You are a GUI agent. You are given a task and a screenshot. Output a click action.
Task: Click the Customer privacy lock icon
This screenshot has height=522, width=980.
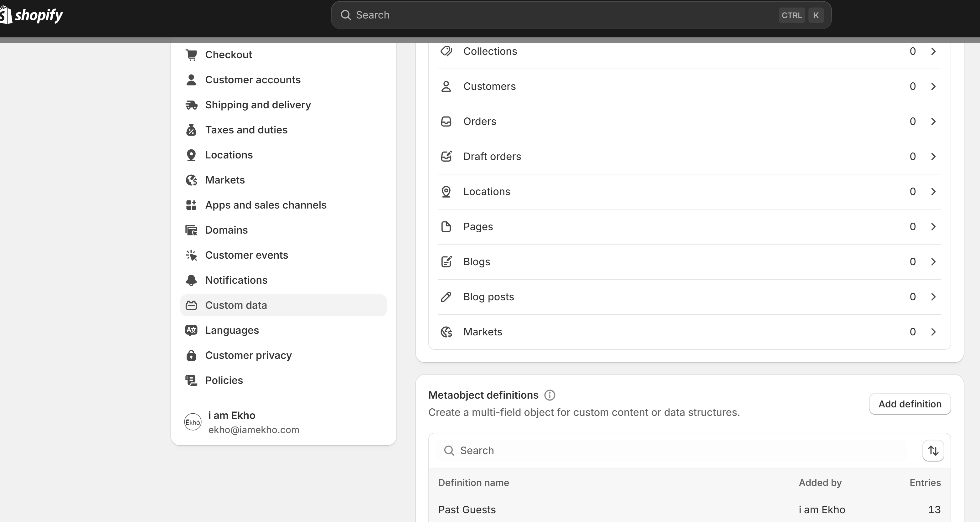coord(191,355)
